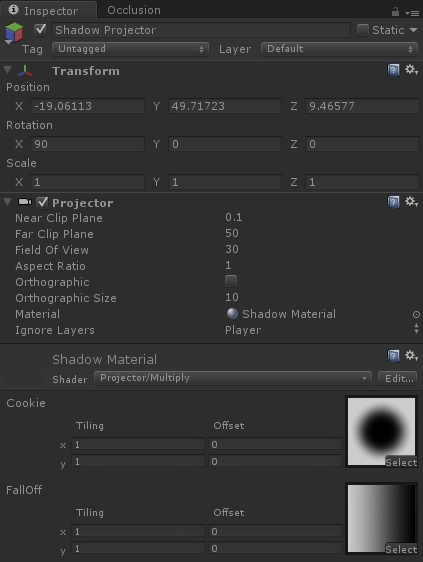Click the Transform axes icon
Viewport: 423px width, 562px height.
click(x=25, y=71)
